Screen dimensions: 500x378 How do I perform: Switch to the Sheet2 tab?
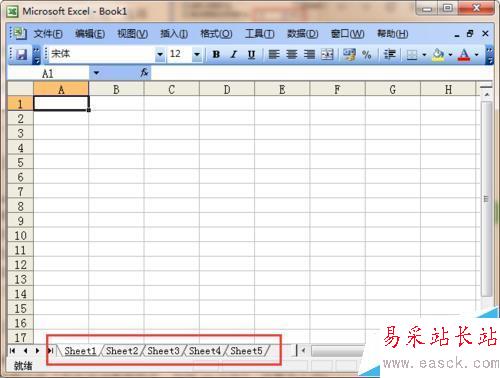122,351
